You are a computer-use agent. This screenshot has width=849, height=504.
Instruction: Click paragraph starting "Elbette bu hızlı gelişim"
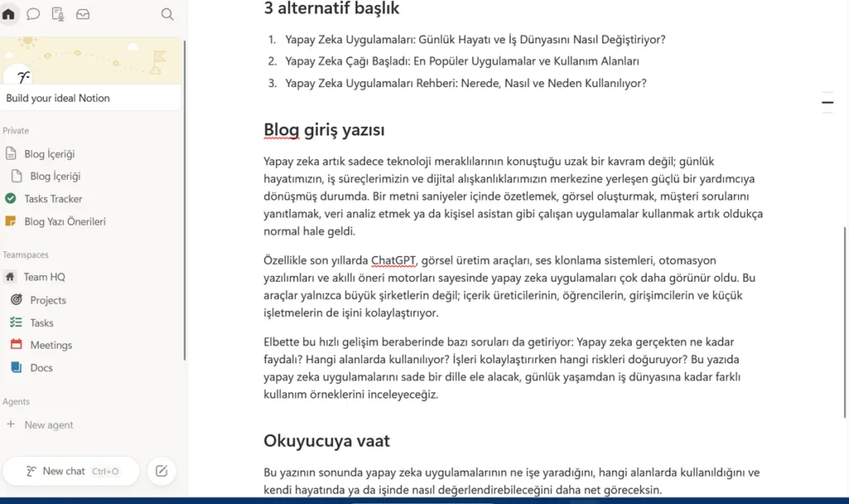coord(502,368)
